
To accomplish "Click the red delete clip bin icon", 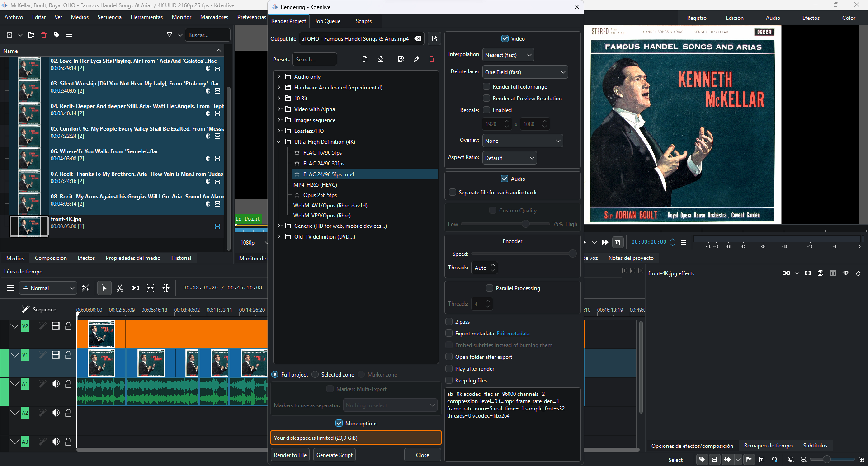I will pos(44,35).
